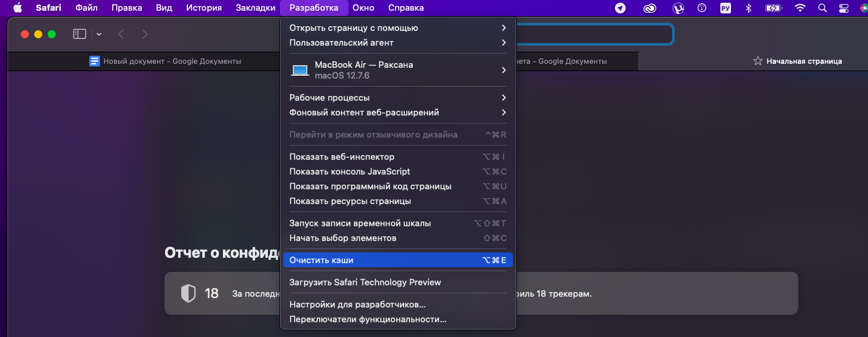
Task: Open the Bluetooth status menu
Action: [x=749, y=8]
